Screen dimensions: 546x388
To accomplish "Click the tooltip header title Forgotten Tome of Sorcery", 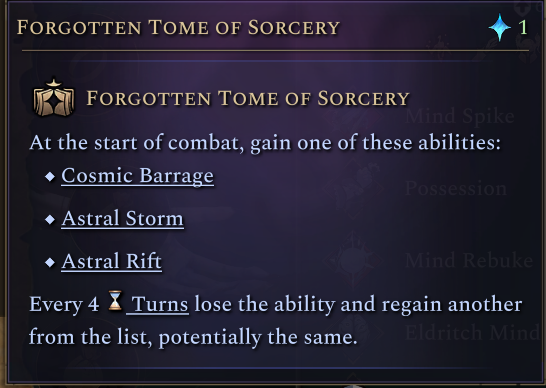I will pos(178,28).
